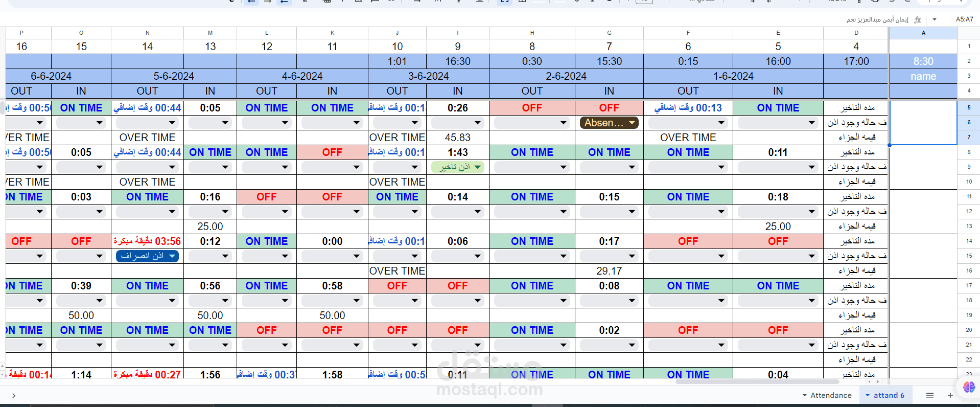980x407 pixels.
Task: Click the 25.00 cell in column E
Action: (778, 227)
